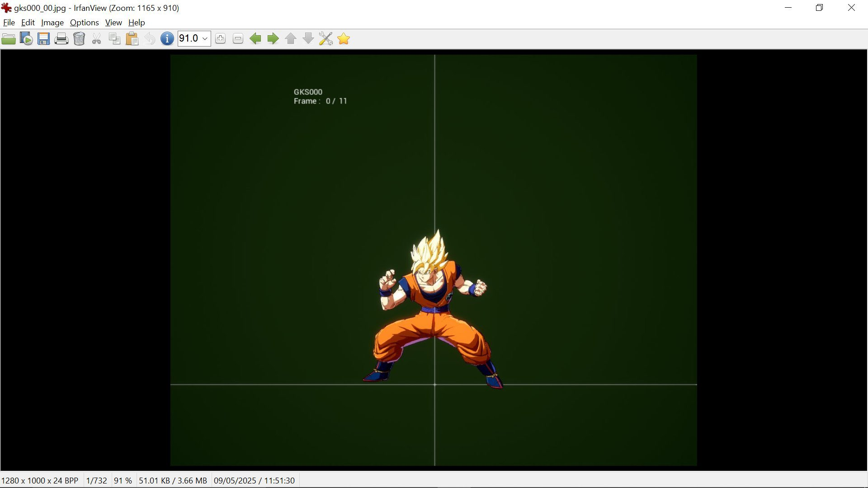The width and height of the screenshot is (868, 488).
Task: Expand the zoom percentage dropdown arrow
Action: 205,39
